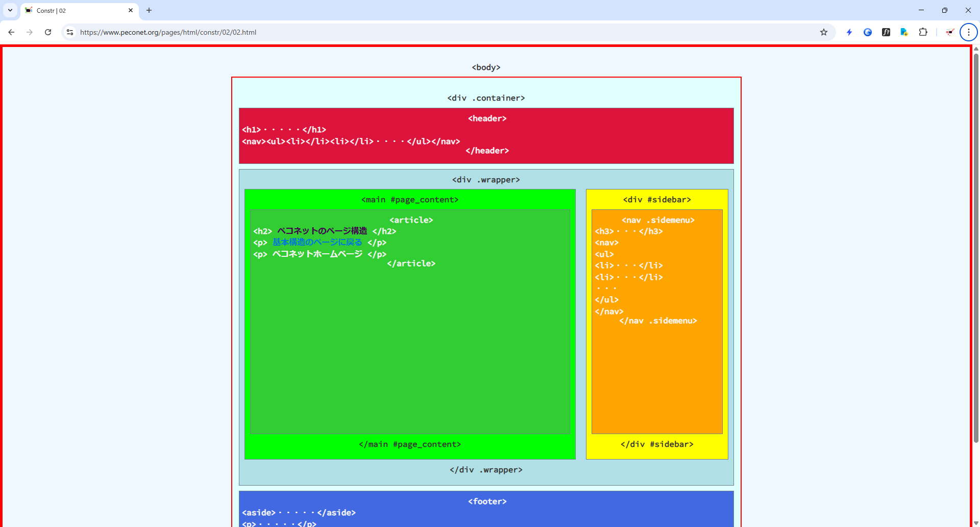Click the lightning bolt extension icon
The width and height of the screenshot is (980, 527).
tap(849, 32)
